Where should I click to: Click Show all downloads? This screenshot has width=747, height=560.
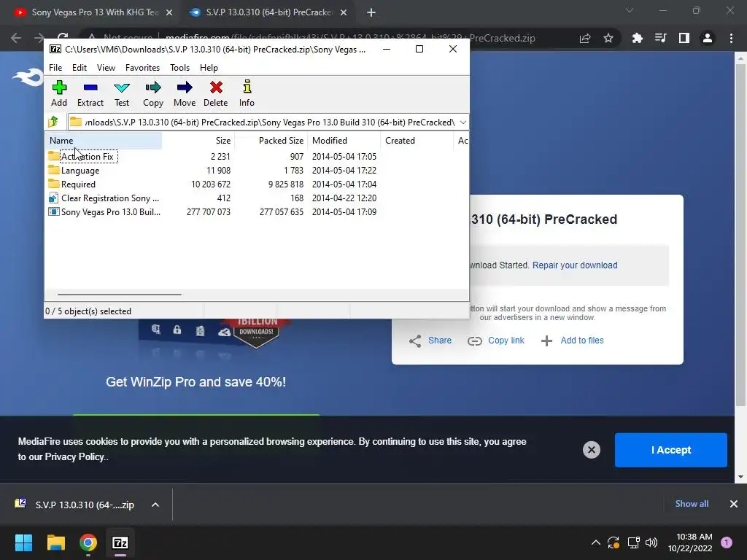pos(692,504)
